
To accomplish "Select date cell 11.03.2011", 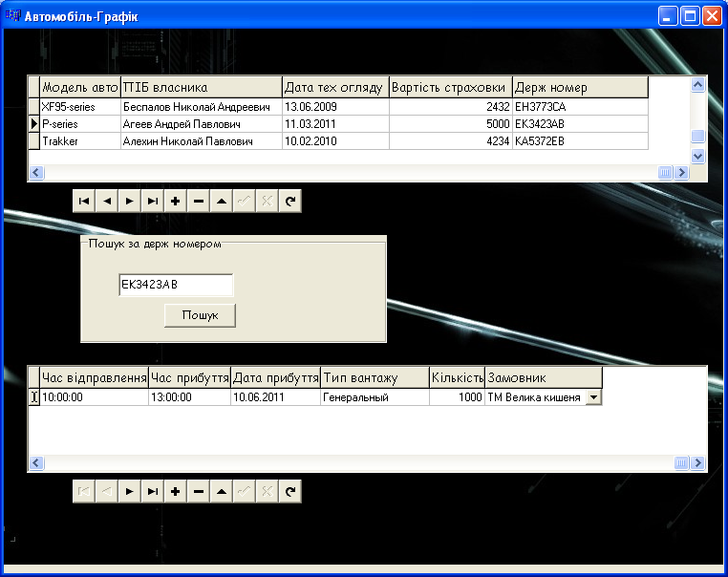I will coord(335,124).
